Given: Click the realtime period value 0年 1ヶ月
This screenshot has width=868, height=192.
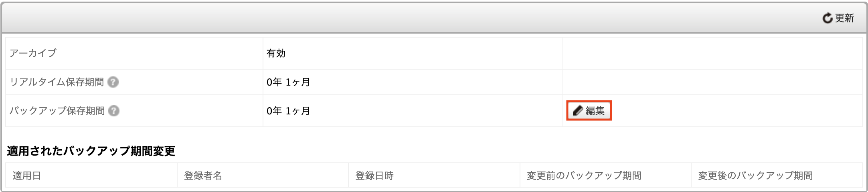Looking at the screenshot, I should [288, 82].
